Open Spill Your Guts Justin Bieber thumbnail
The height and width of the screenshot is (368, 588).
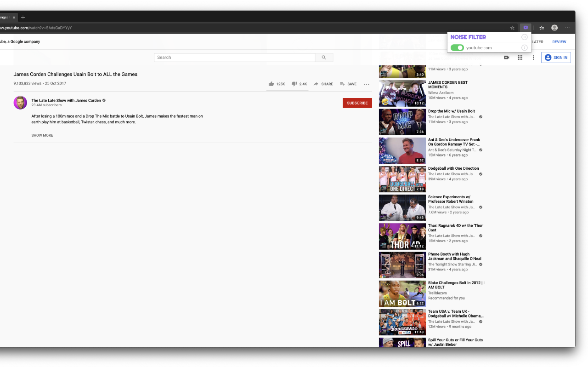click(402, 342)
